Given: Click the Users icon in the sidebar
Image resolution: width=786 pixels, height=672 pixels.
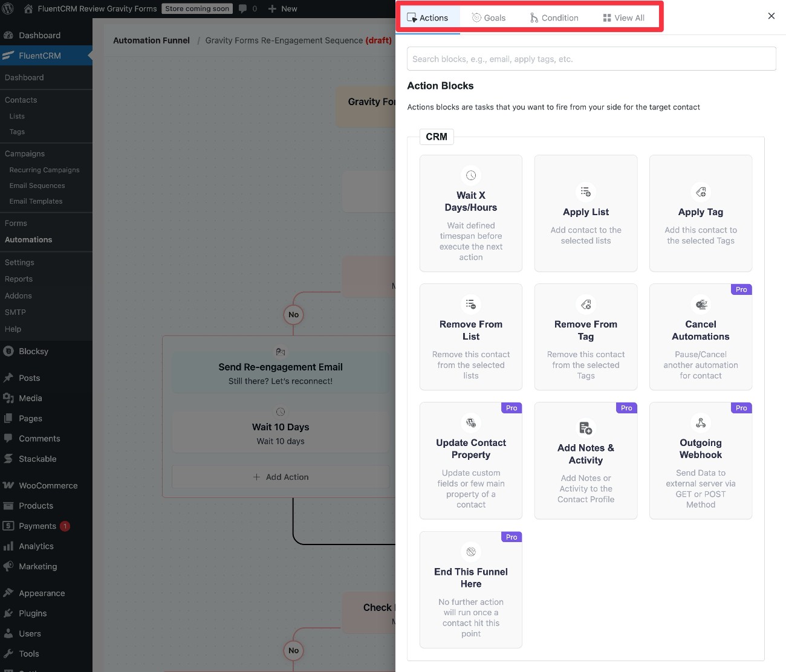Looking at the screenshot, I should coord(8,633).
